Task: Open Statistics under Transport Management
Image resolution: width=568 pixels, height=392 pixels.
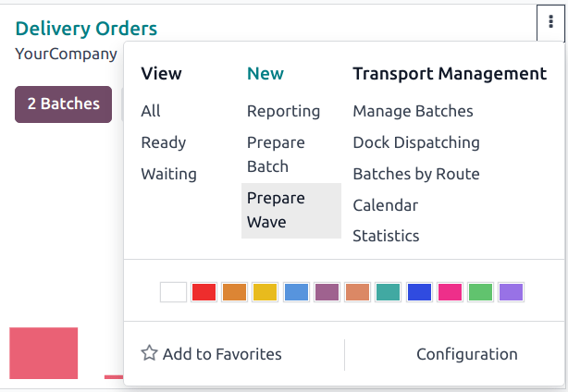Action: (386, 236)
